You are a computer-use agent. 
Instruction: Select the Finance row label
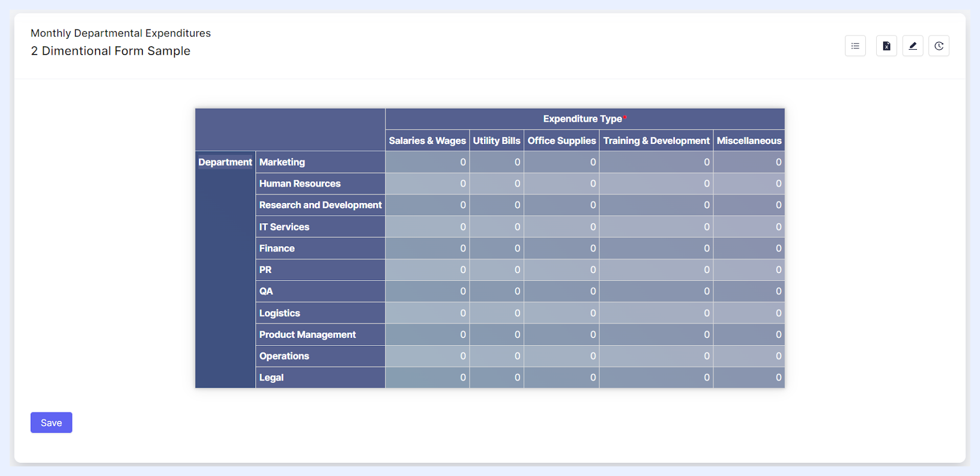click(320, 249)
